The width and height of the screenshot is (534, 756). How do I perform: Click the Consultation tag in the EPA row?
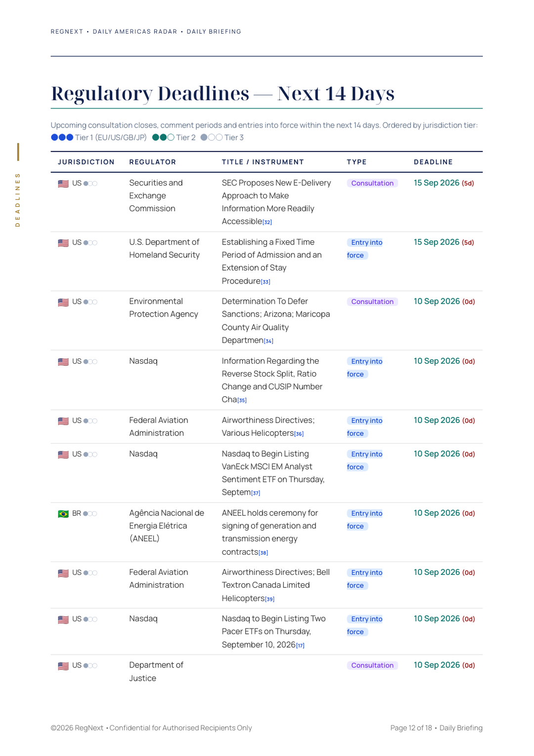tap(372, 302)
